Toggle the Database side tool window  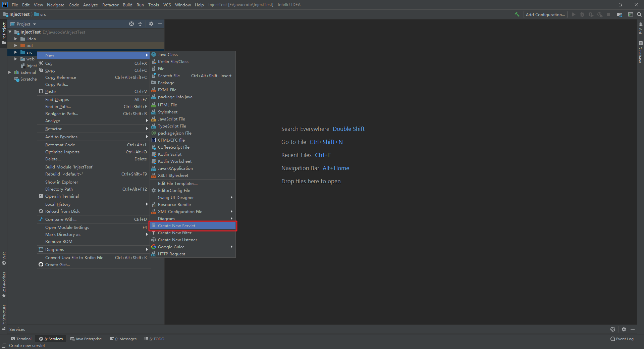(x=640, y=52)
